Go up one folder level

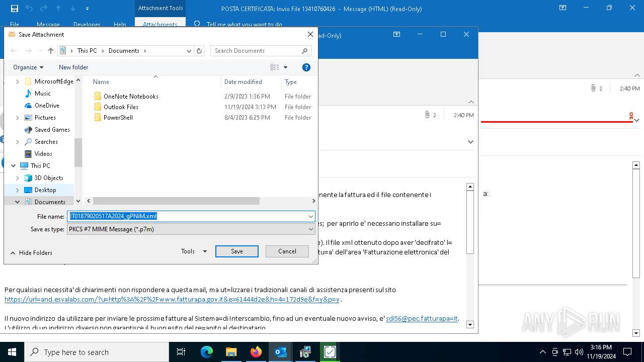click(x=51, y=51)
